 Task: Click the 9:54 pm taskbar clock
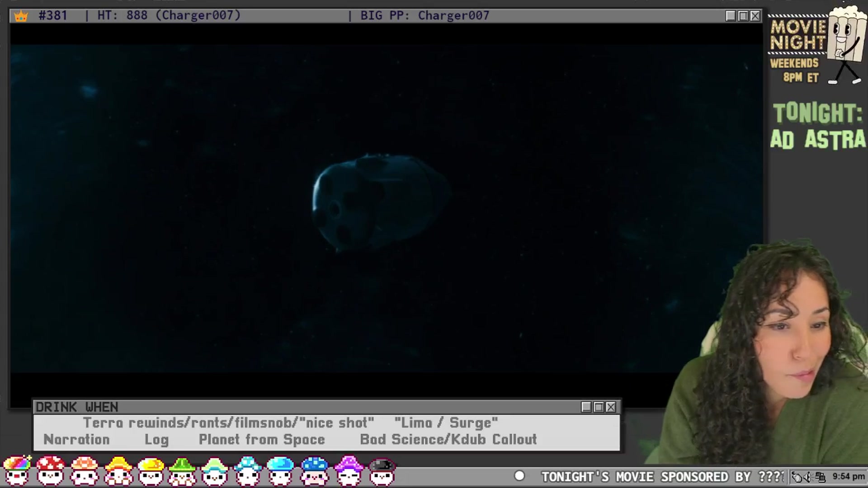tap(849, 477)
